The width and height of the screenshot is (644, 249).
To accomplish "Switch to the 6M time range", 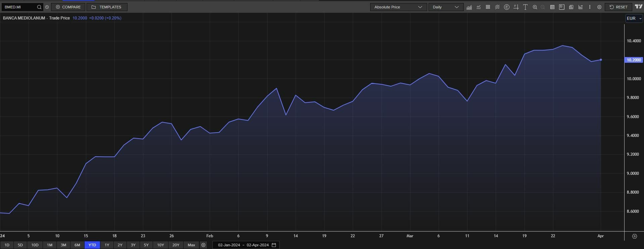I will [x=77, y=245].
